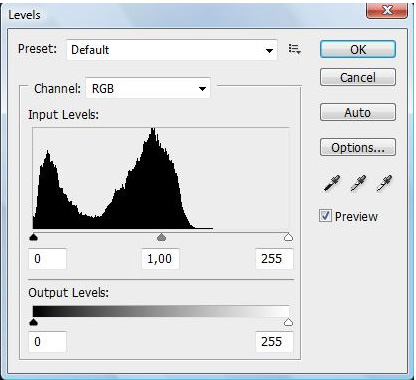Focus the input shadow field showing 0
This screenshot has height=380, width=416.
coord(47,259)
